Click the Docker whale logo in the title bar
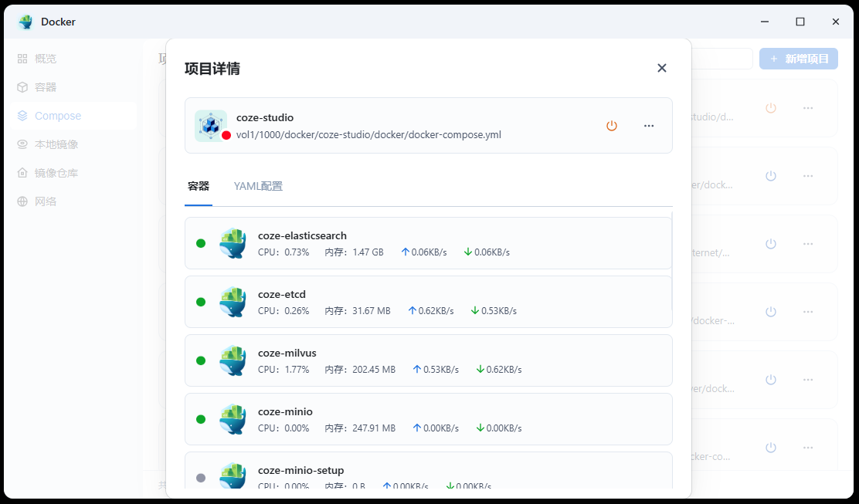This screenshot has height=504, width=859. click(x=25, y=22)
